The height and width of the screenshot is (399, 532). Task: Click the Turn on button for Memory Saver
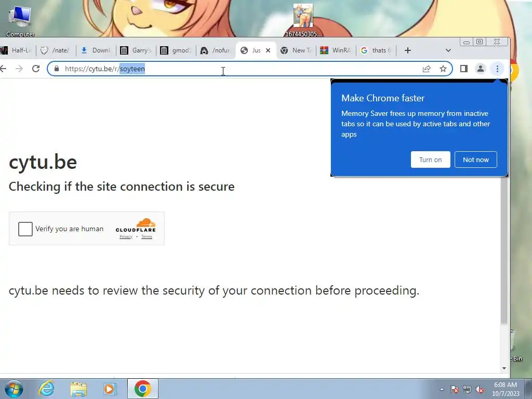pyautogui.click(x=430, y=159)
